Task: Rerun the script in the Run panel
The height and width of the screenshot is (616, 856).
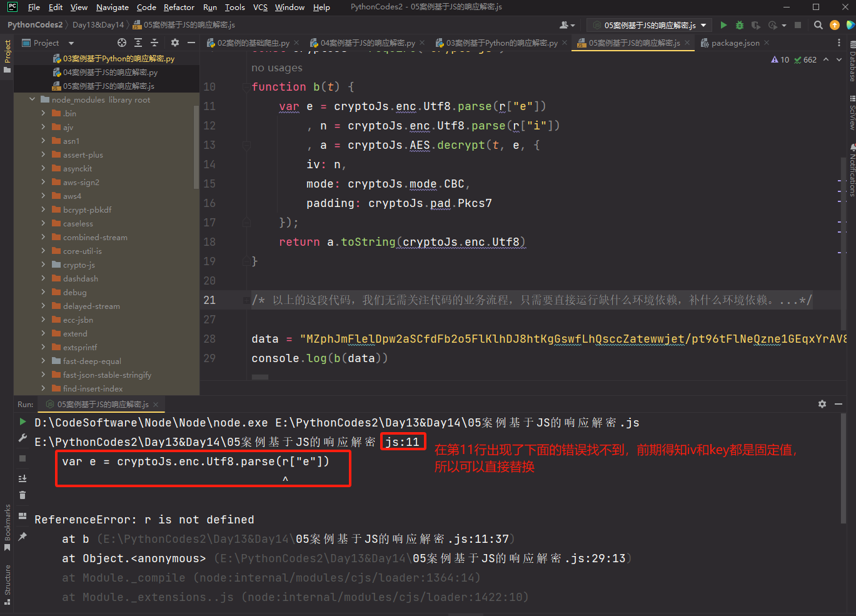Action: click(x=23, y=422)
